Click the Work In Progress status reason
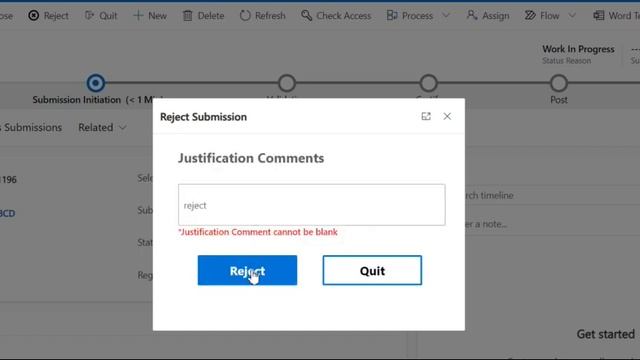This screenshot has width=640, height=360. coord(578,49)
